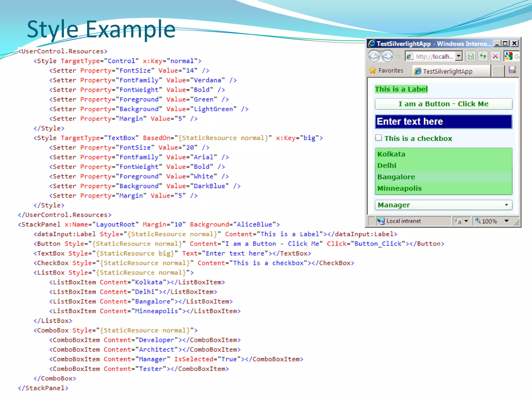The height and width of the screenshot is (399, 532).
Task: Click the purple save-edit icon on the tab bar
Action: click(512, 70)
